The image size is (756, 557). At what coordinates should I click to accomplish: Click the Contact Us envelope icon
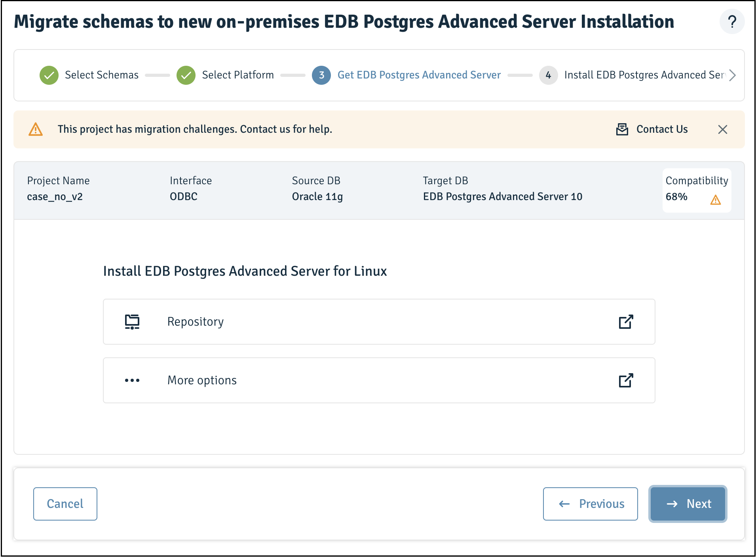(622, 129)
